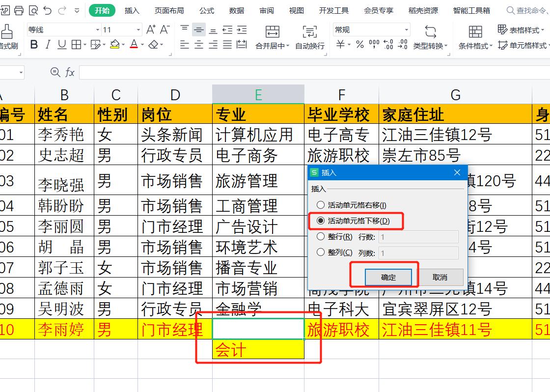This screenshot has width=550, height=392.
Task: Click the Italic formatting icon
Action: pyautogui.click(x=48, y=44)
